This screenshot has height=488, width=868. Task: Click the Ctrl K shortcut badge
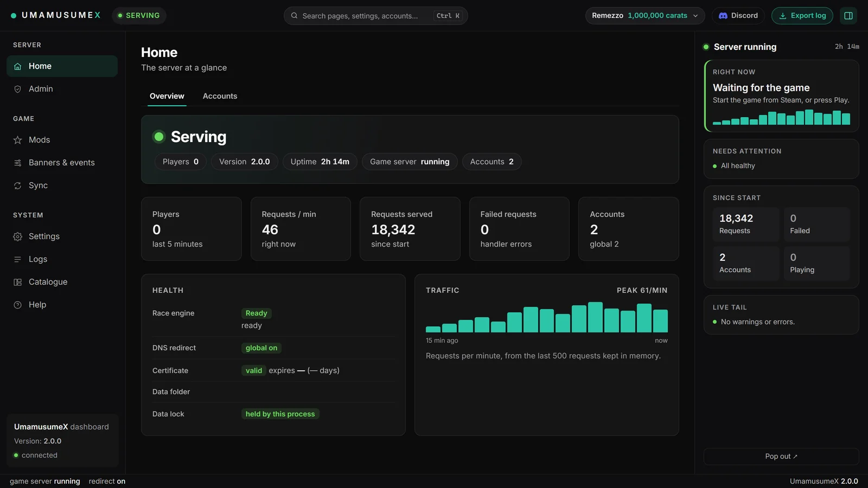448,16
